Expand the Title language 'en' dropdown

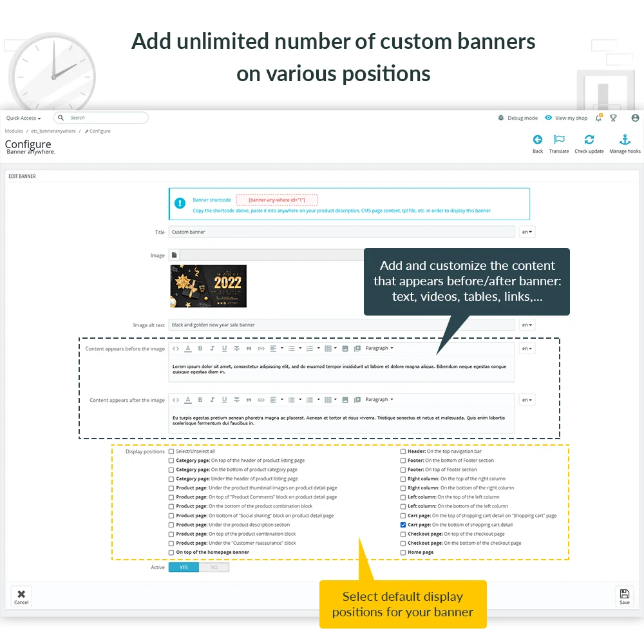[527, 232]
